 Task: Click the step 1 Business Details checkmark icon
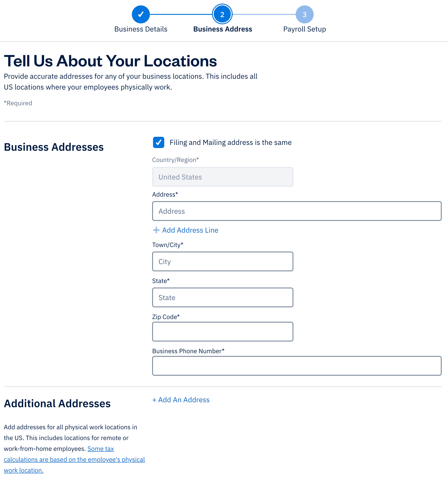click(141, 14)
